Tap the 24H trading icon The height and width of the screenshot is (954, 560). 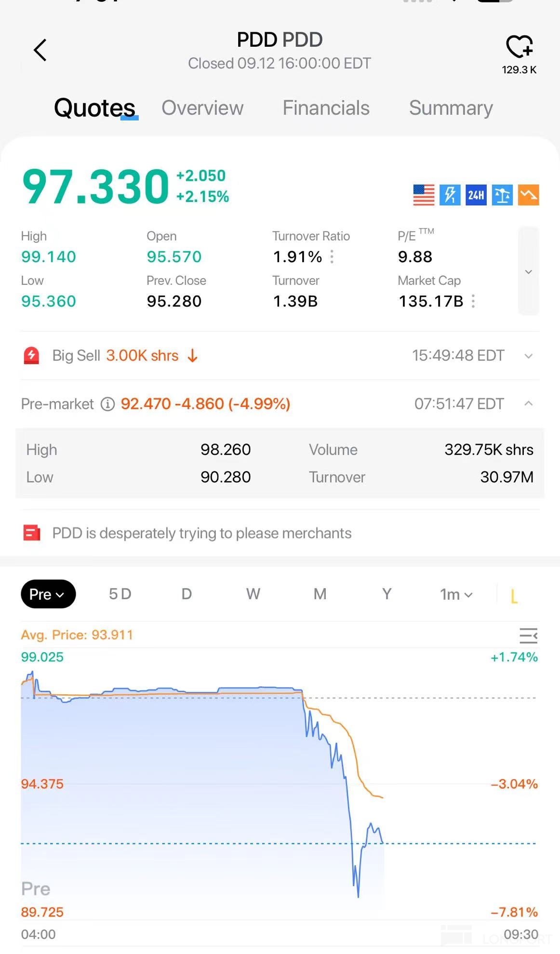(476, 195)
